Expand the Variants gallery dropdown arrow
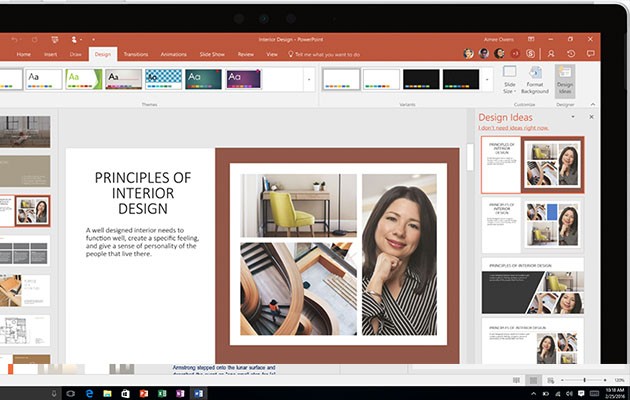Image resolution: width=630 pixels, height=400 pixels. 487,80
